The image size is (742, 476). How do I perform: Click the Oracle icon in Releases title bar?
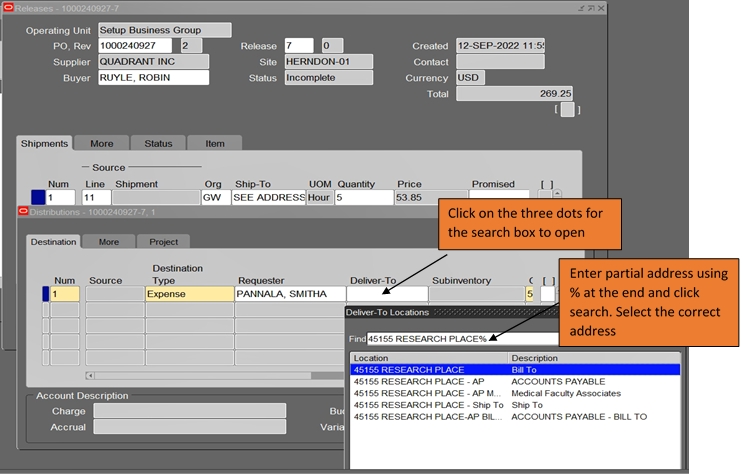pyautogui.click(x=9, y=7)
